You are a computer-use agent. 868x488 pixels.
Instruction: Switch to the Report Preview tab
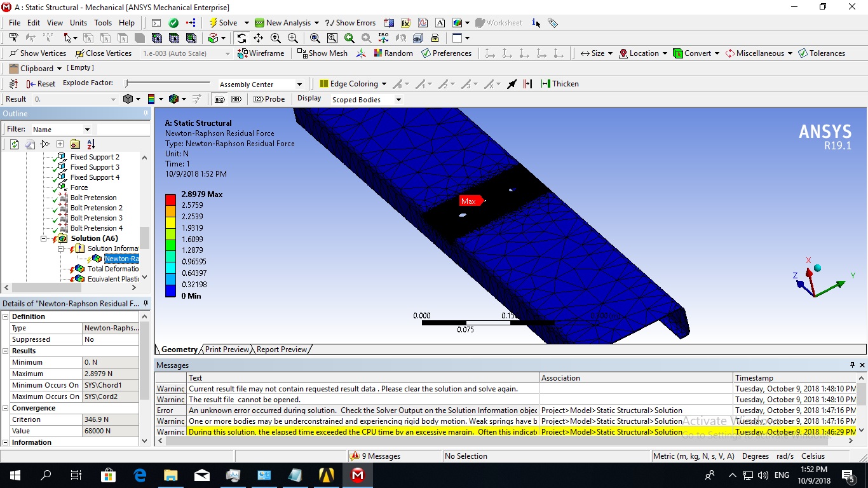(x=281, y=349)
